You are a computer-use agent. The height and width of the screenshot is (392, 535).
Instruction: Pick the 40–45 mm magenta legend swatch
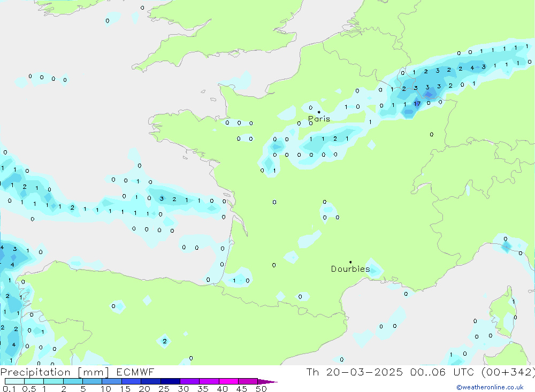[x=228, y=381]
